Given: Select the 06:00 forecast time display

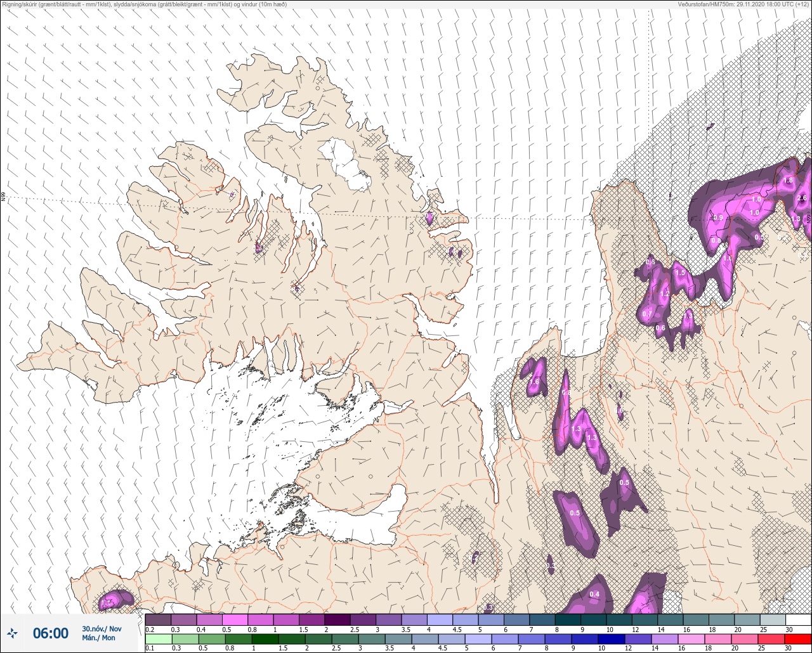Looking at the screenshot, I should tap(50, 633).
